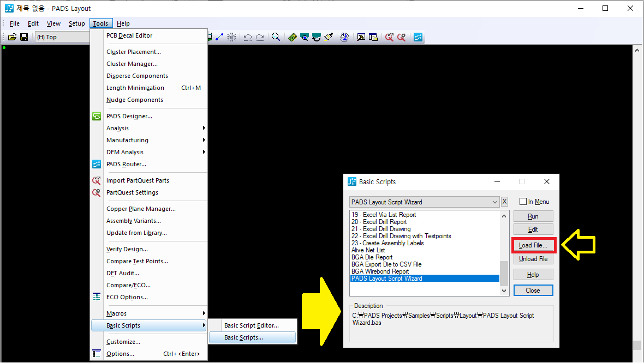The width and height of the screenshot is (644, 363).
Task: Select '23 - Create Assembly Labels' script
Action: (x=425, y=243)
